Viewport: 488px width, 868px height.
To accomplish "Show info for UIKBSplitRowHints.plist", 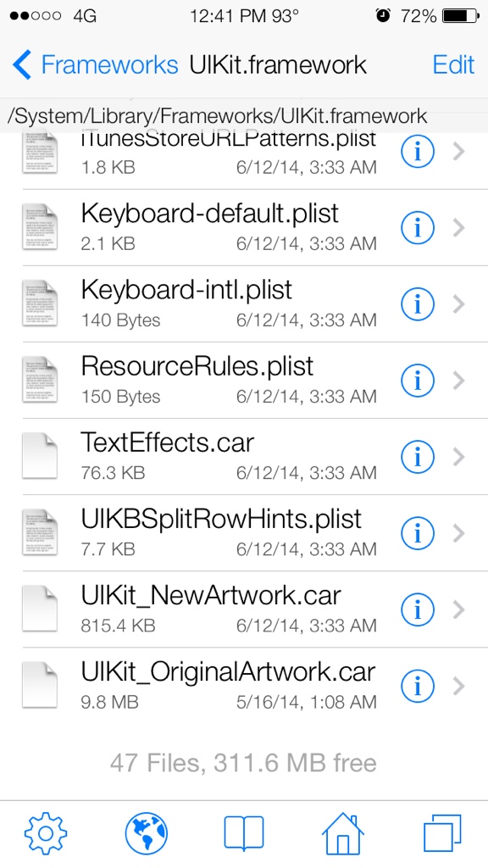I will coord(417,533).
